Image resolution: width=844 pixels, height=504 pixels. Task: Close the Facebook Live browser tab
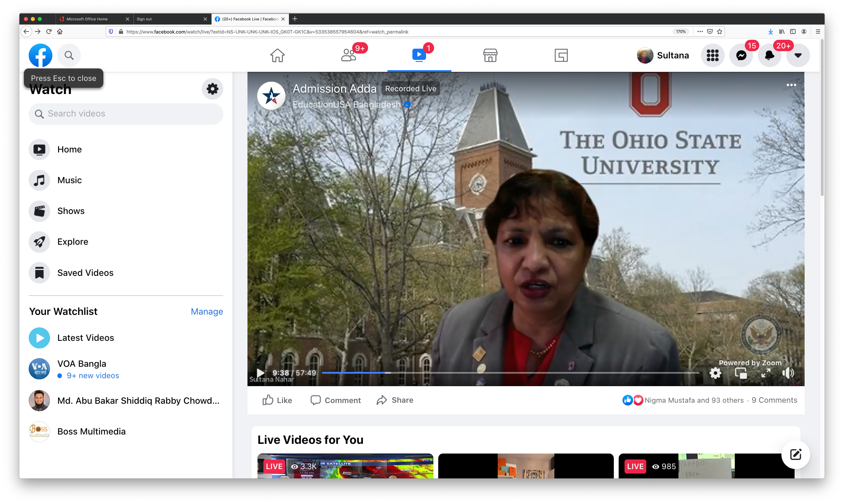[x=283, y=19]
